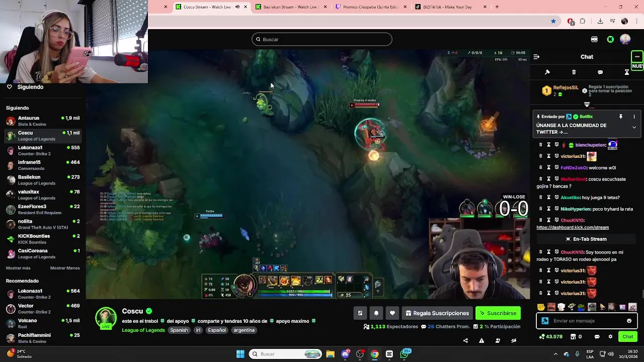Click the Buscar search field on Kick
644x362 pixels.
pos(322,39)
